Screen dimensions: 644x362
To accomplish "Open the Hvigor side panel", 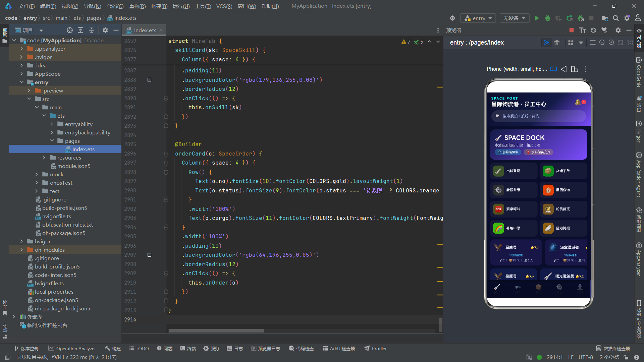I will 639,131.
